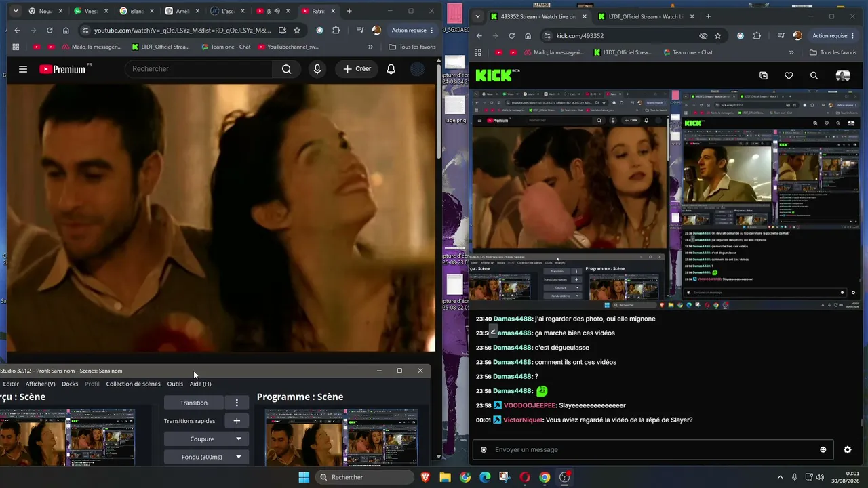
Task: Switch to OBS Studio in taskbar
Action: (x=565, y=477)
